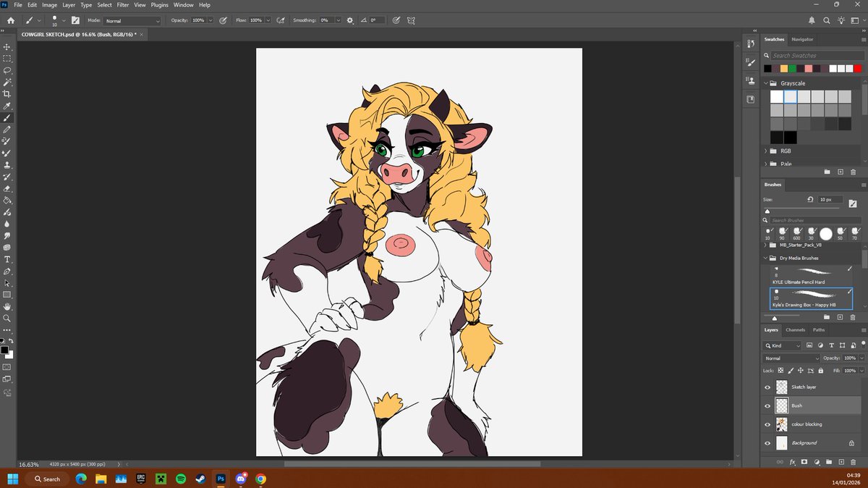Click the Create new layer button
868x488 pixels.
coord(841,462)
